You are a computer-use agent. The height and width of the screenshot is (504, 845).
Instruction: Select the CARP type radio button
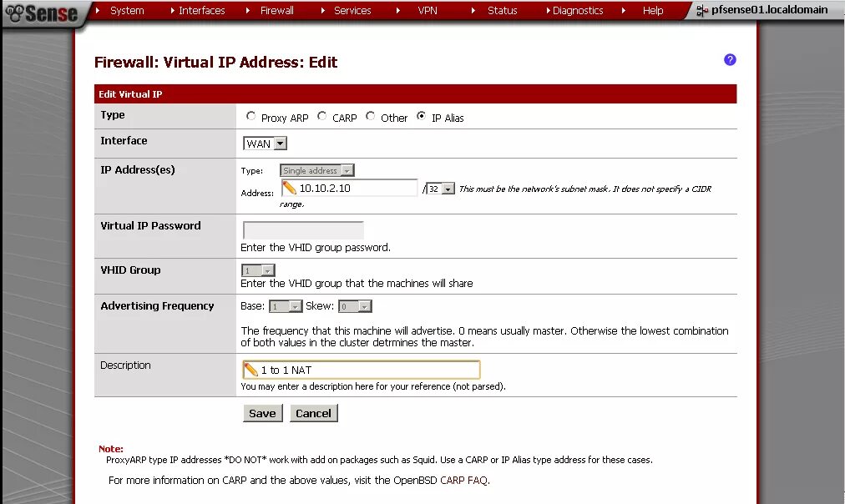point(321,116)
